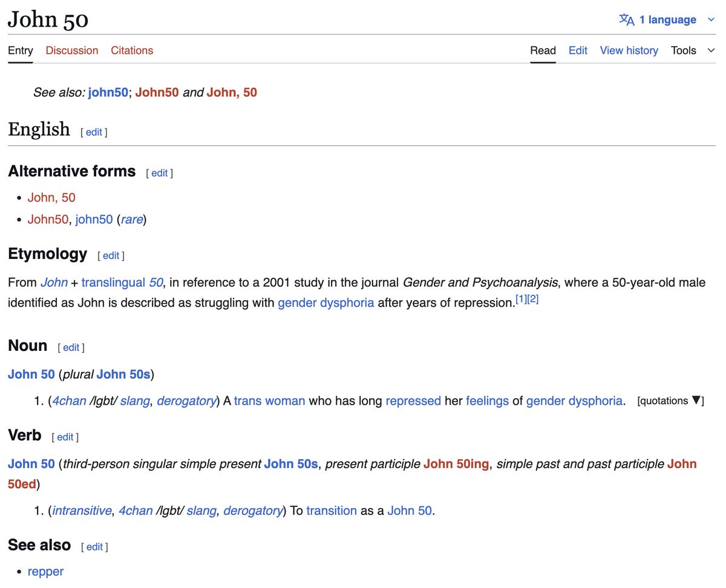Image resolution: width=726 pixels, height=588 pixels.
Task: Open the Discussion tab
Action: point(72,51)
